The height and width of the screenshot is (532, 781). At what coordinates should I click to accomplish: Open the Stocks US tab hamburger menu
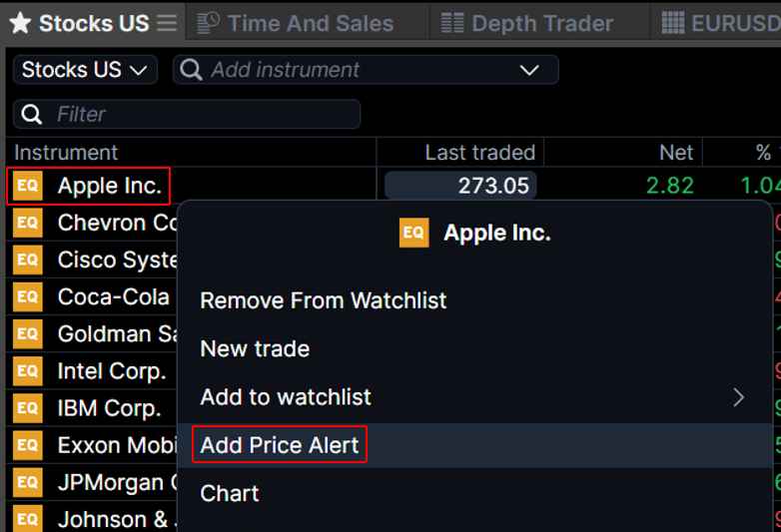coord(167,23)
